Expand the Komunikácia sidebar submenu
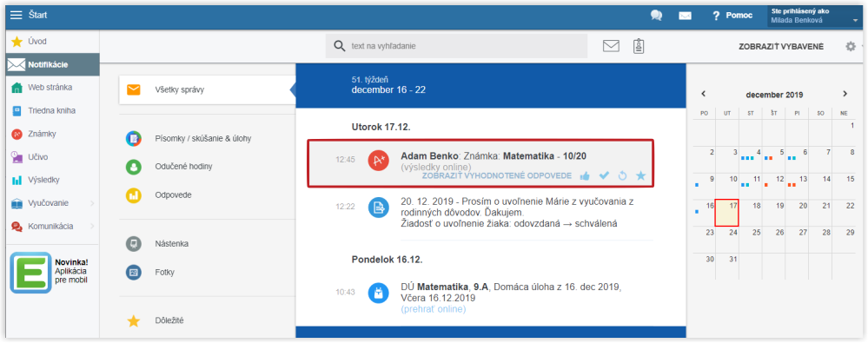 92,227
